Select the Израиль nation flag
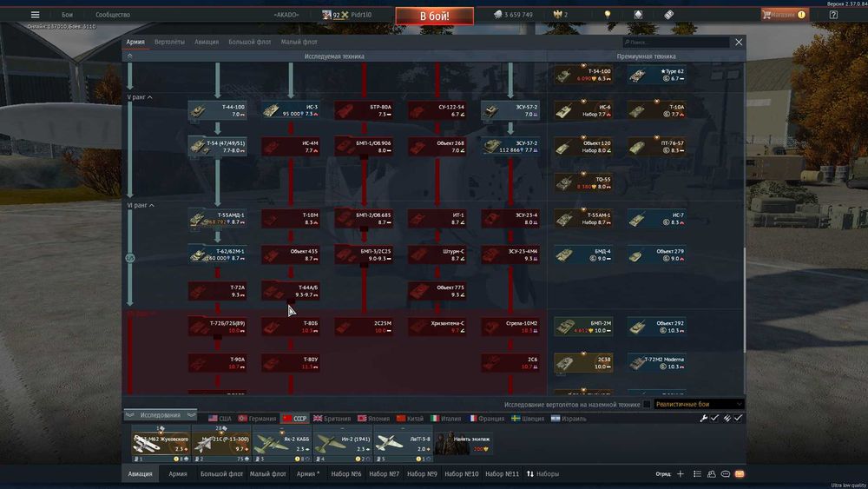 [569, 419]
